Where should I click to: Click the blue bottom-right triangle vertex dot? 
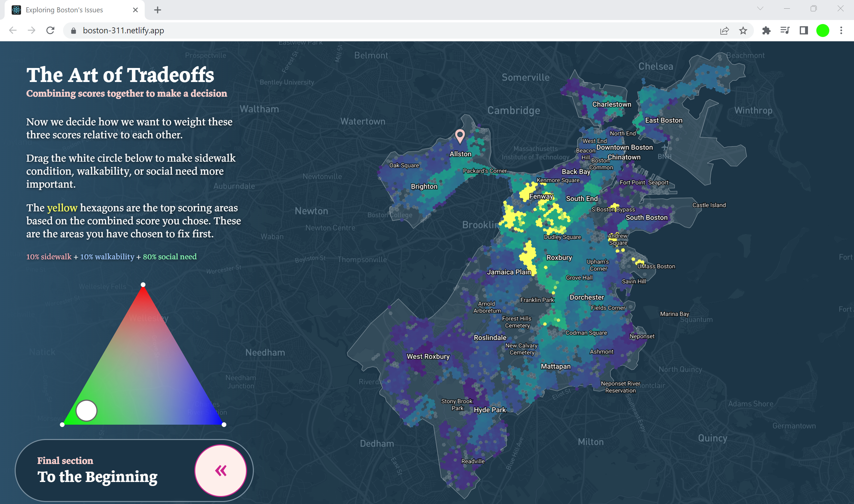(224, 425)
